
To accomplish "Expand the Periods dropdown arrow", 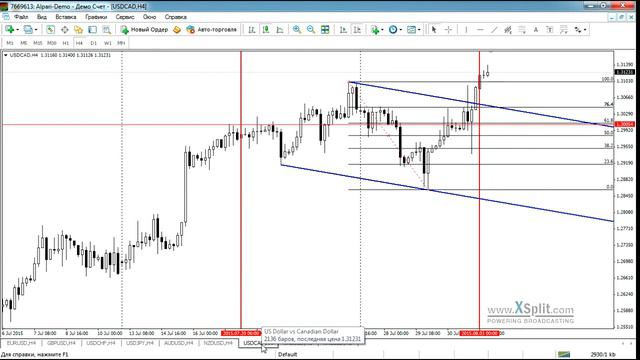I will [400, 30].
